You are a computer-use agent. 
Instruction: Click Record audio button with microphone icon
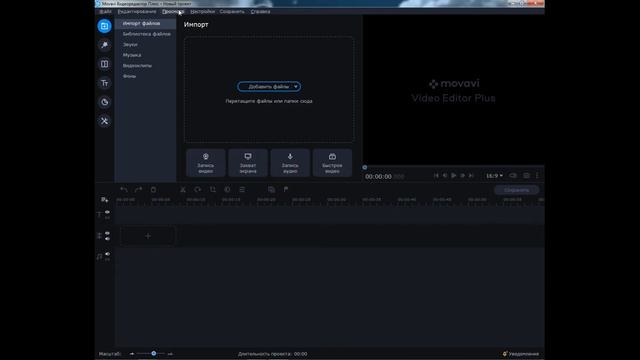click(x=290, y=163)
